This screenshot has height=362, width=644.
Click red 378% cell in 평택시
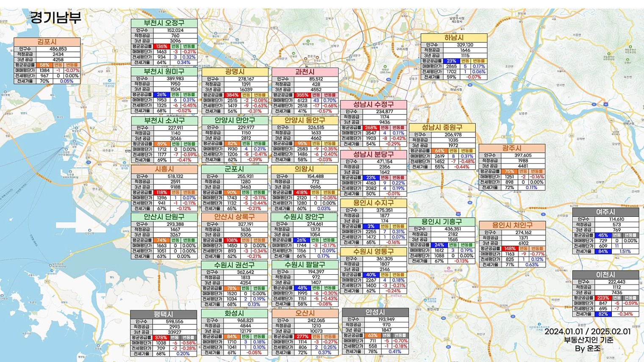(161, 338)
